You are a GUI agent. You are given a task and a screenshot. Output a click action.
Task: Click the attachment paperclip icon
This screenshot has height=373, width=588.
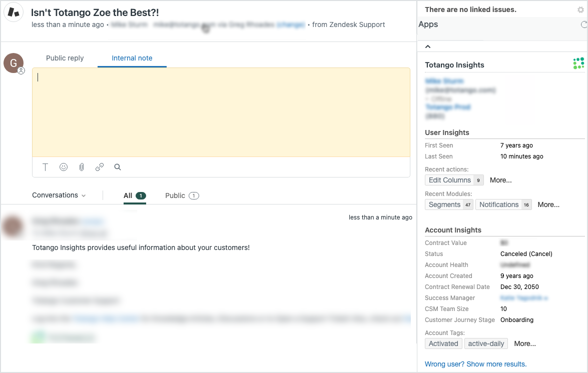82,167
